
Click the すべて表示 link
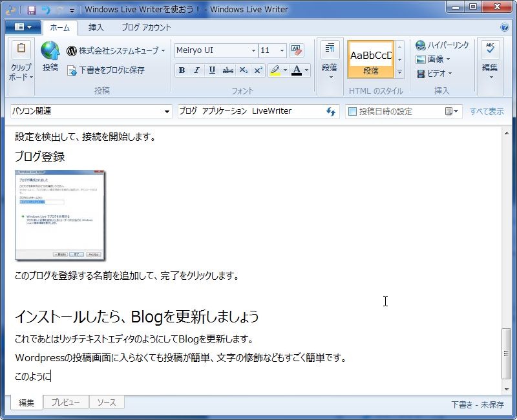click(x=487, y=111)
